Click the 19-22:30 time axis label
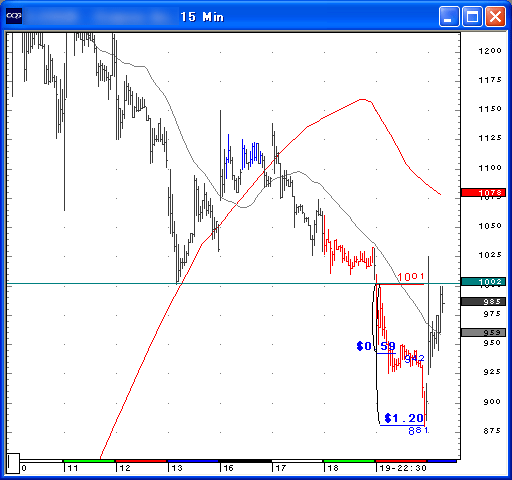Viewport: 512px width, 480px height. 403,468
